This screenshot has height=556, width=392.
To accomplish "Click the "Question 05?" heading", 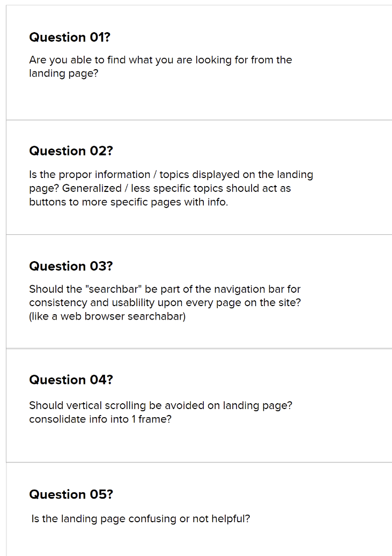I will [71, 494].
